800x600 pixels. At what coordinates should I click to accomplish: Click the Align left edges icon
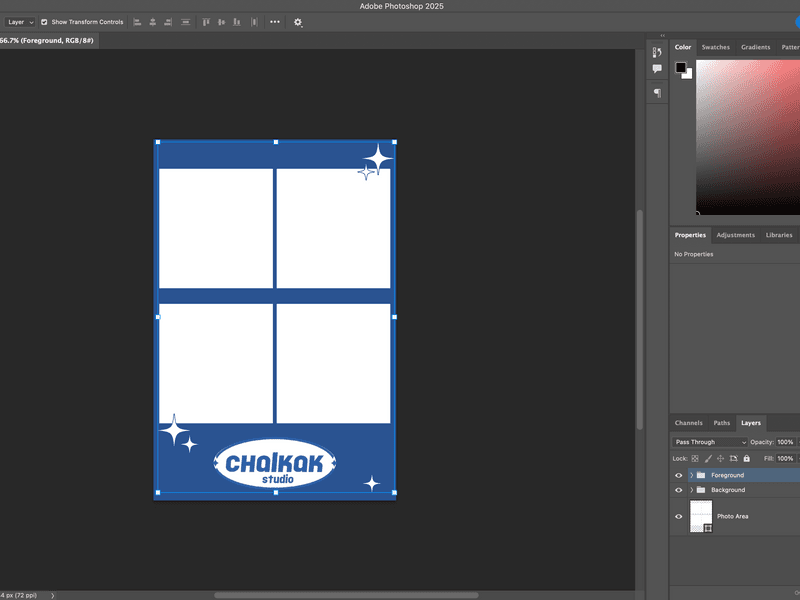coord(137,22)
